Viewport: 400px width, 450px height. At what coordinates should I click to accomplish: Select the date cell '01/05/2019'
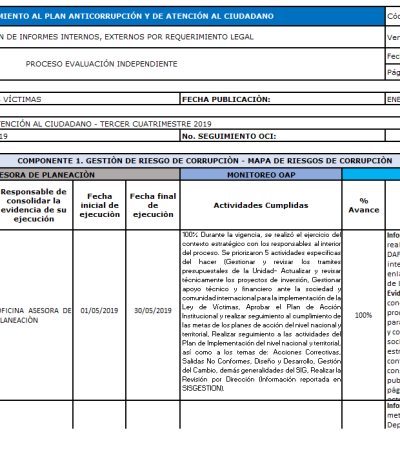[x=99, y=315]
